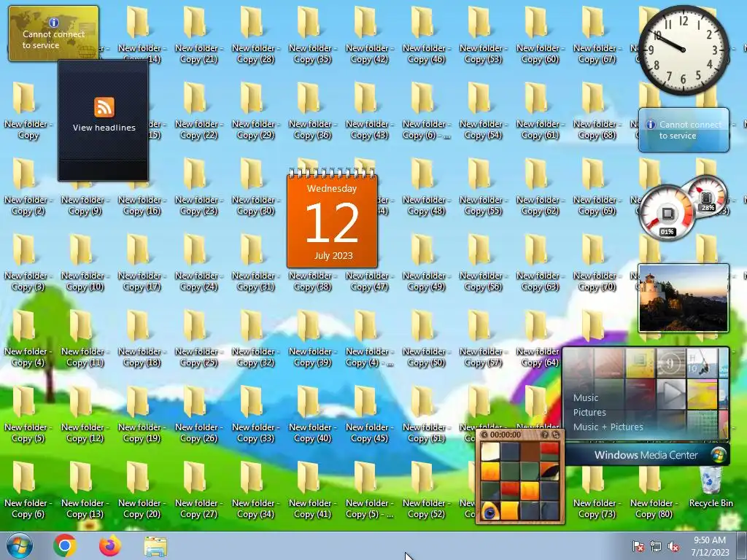This screenshot has height=560, width=747.
Task: Launch Firefox from the taskbar
Action: [110, 545]
